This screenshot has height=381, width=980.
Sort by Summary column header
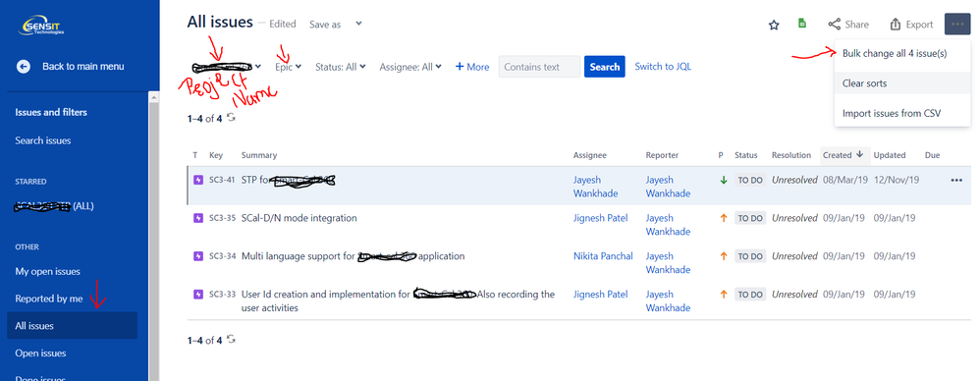click(259, 155)
